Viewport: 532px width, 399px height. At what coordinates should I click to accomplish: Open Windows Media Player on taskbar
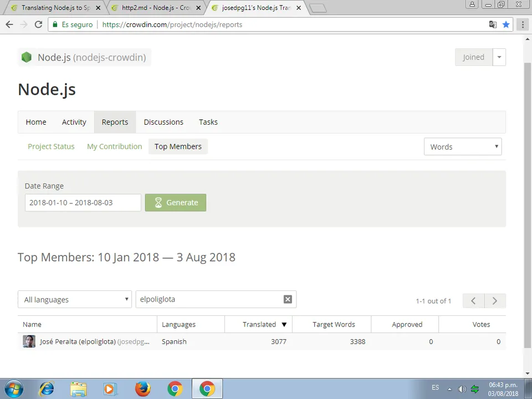(x=110, y=389)
